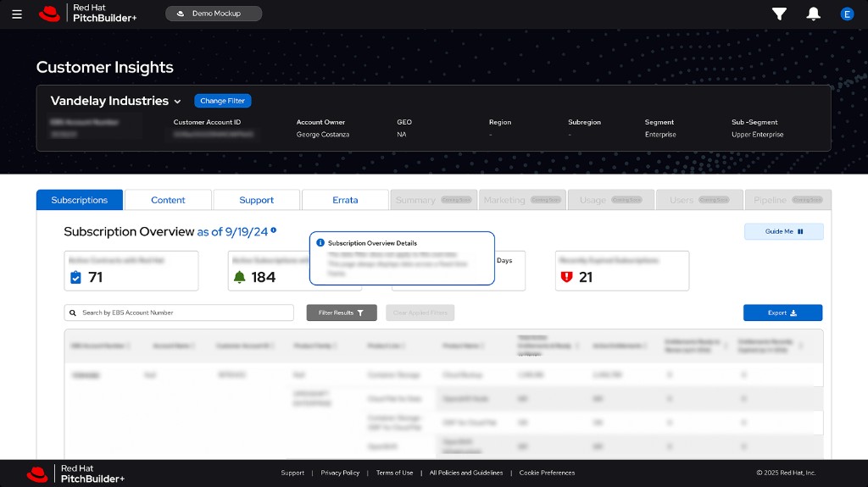This screenshot has height=487, width=868.
Task: Expand the Vandelay Industries account dropdown
Action: (x=177, y=102)
